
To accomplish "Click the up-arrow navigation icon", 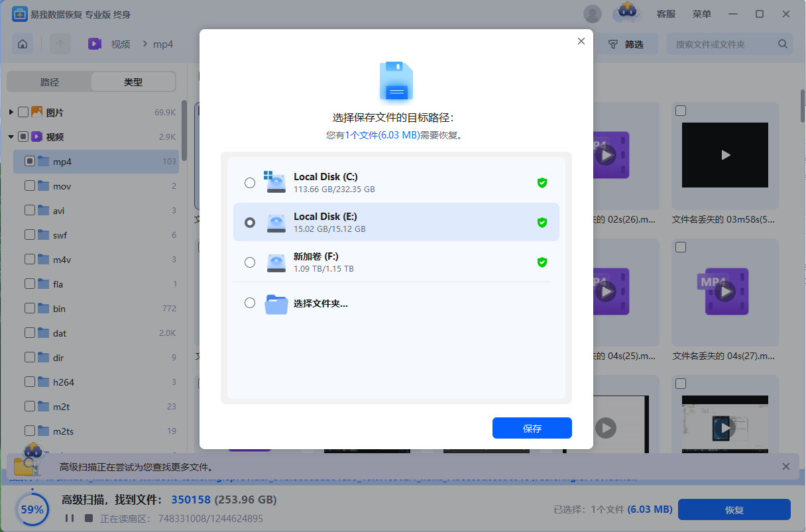I will (60, 44).
